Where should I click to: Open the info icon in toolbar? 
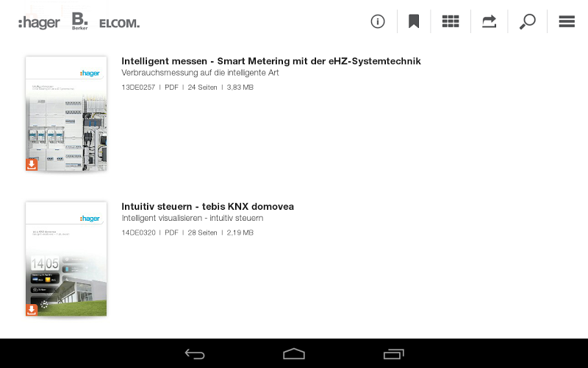pyautogui.click(x=378, y=21)
